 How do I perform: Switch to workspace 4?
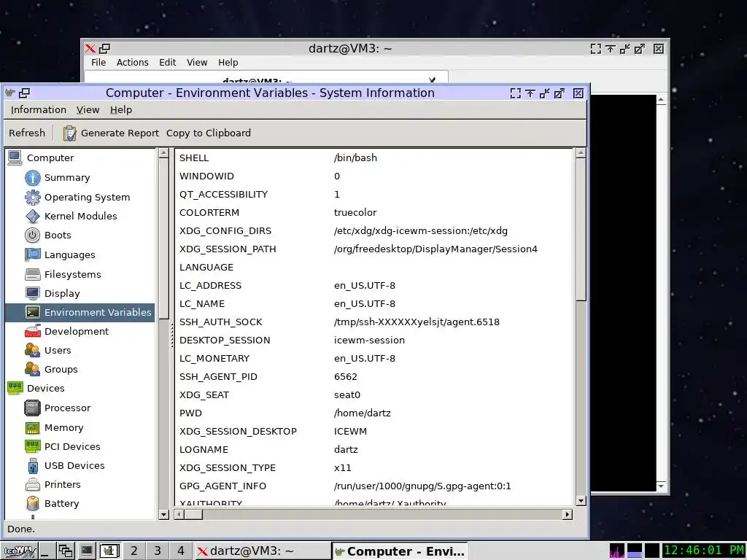pos(181,551)
